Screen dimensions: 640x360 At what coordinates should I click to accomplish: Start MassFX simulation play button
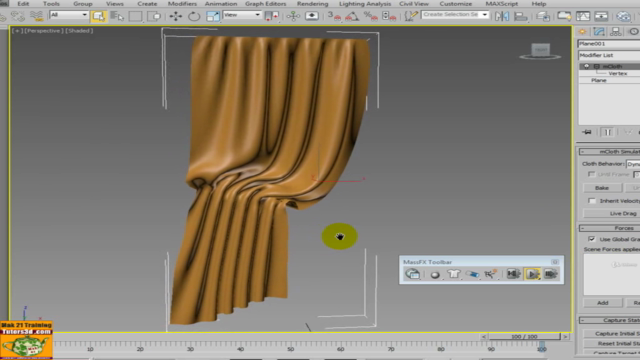[x=532, y=274]
